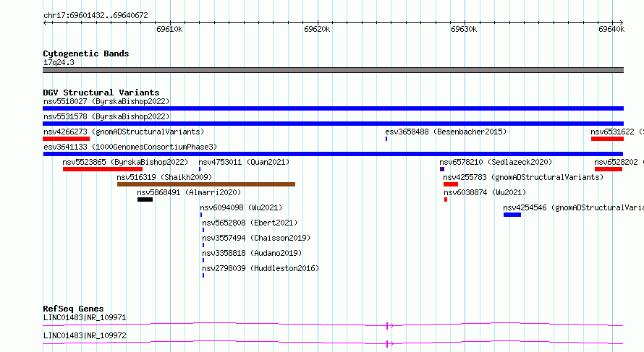The image size is (644, 352).
Task: Open nsv4255783 gnomADStructuralVariants label
Action: point(523,177)
